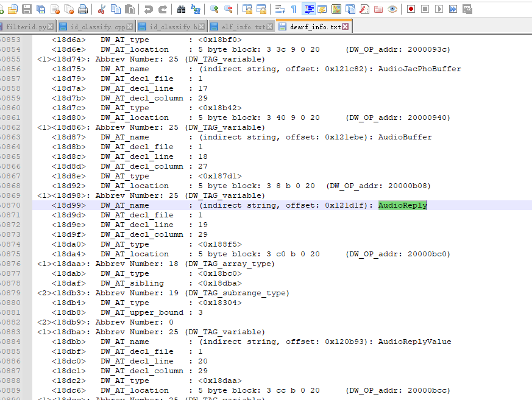The image size is (532, 400).
Task: Enable synchronized vertical scrolling
Action: [x=249, y=9]
